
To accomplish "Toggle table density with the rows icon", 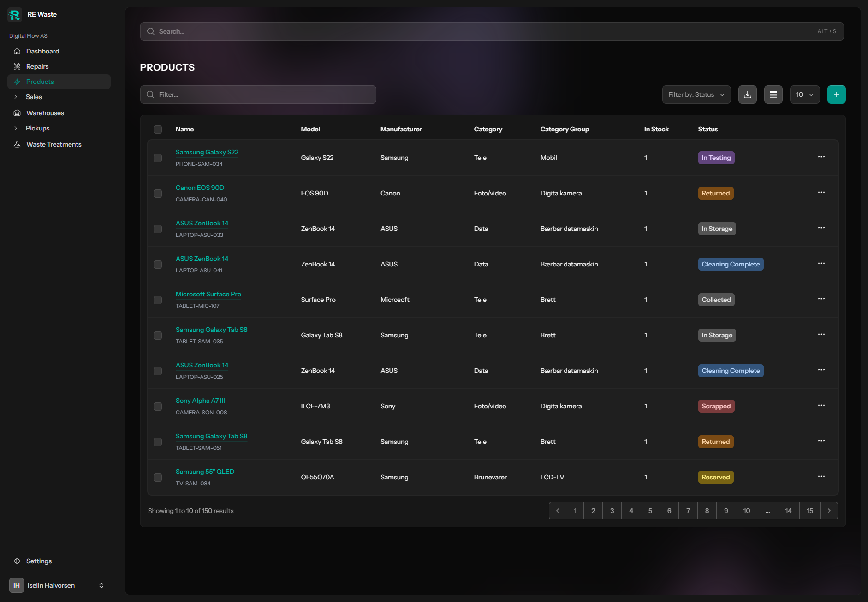I will pyautogui.click(x=773, y=94).
